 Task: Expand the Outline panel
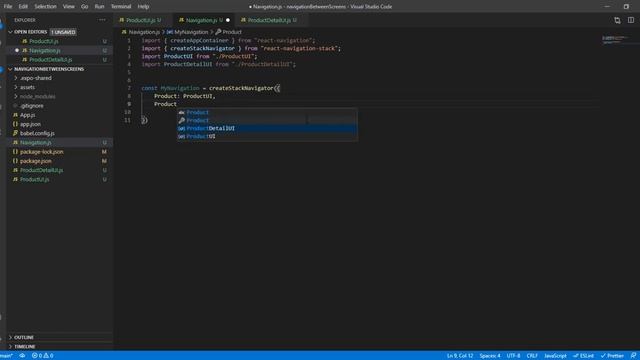tap(24, 337)
